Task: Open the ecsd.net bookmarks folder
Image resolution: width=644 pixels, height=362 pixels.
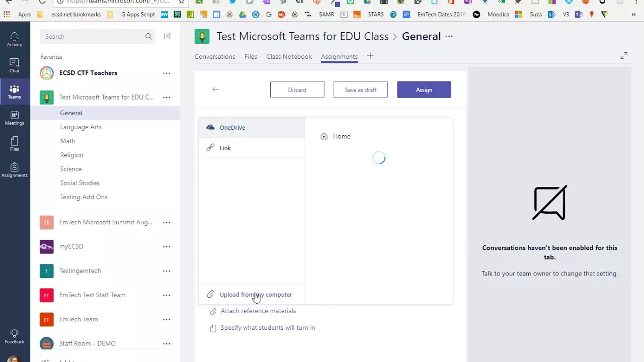Action: (x=70, y=14)
